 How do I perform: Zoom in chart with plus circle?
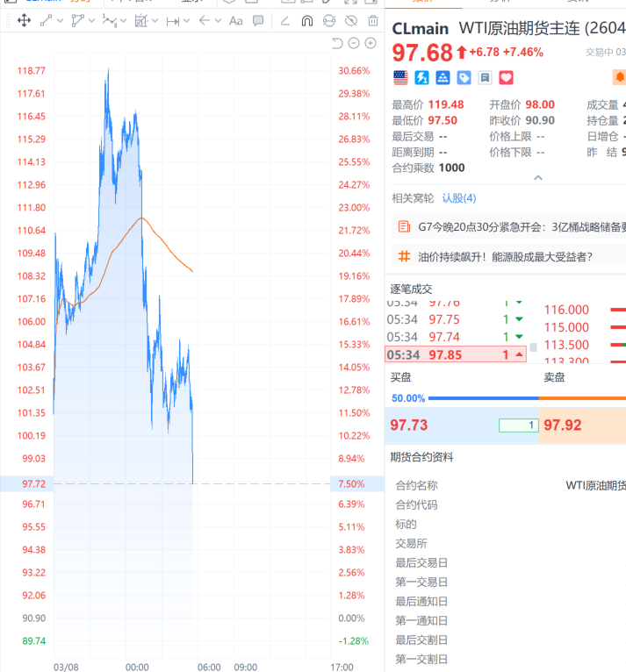(371, 43)
